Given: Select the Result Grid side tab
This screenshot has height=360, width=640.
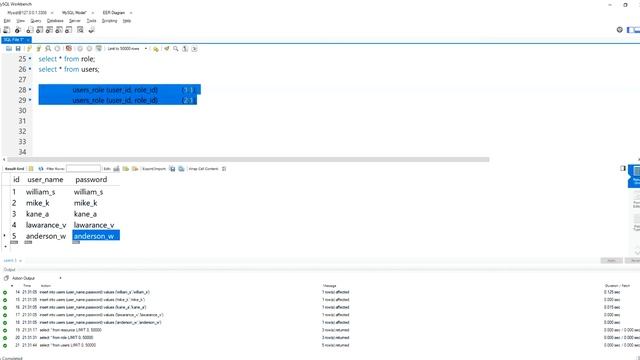Looking at the screenshot, I should pyautogui.click(x=635, y=176).
